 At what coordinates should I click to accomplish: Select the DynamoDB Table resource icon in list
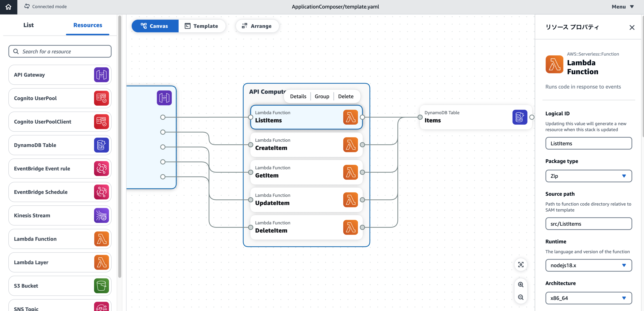click(101, 145)
